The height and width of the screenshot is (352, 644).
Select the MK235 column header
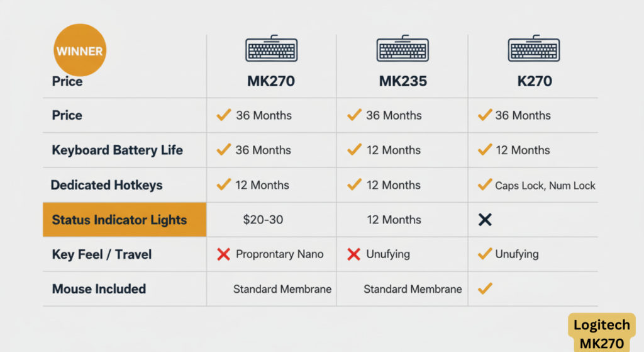pyautogui.click(x=402, y=81)
